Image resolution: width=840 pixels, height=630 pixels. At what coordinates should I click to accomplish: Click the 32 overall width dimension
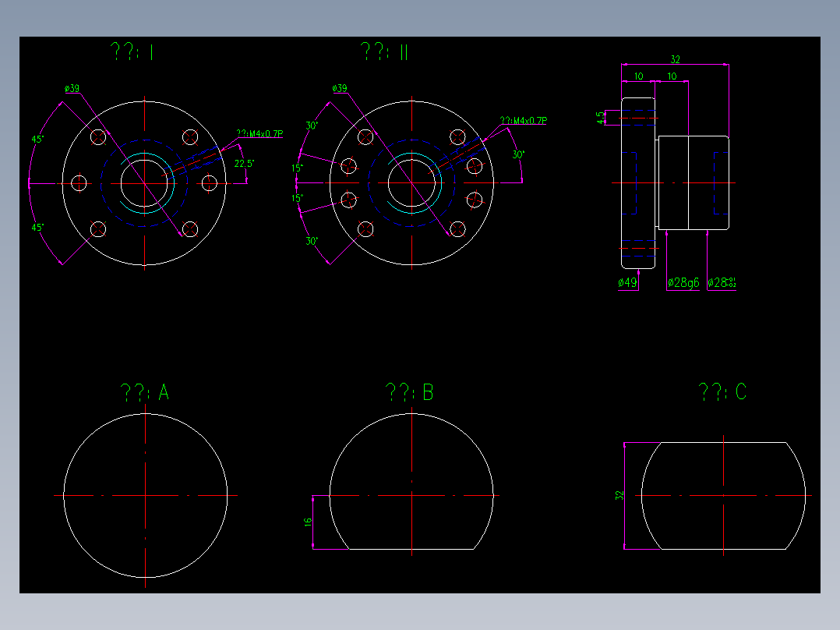[x=675, y=57]
